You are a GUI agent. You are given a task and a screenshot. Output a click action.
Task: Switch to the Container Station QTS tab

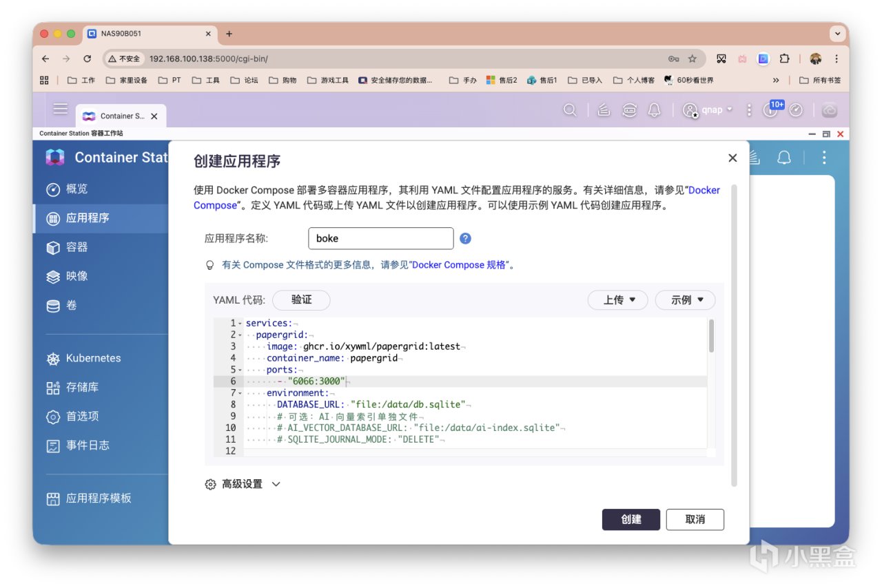(121, 116)
